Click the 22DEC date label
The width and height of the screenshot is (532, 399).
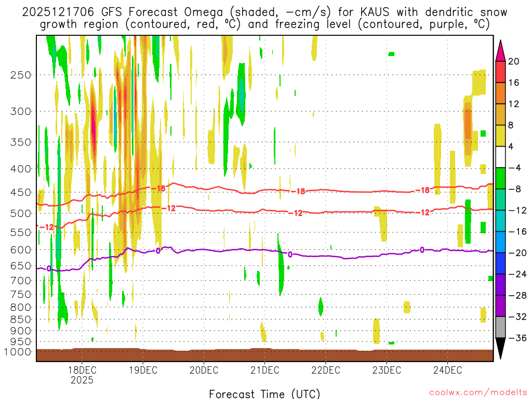(325, 370)
